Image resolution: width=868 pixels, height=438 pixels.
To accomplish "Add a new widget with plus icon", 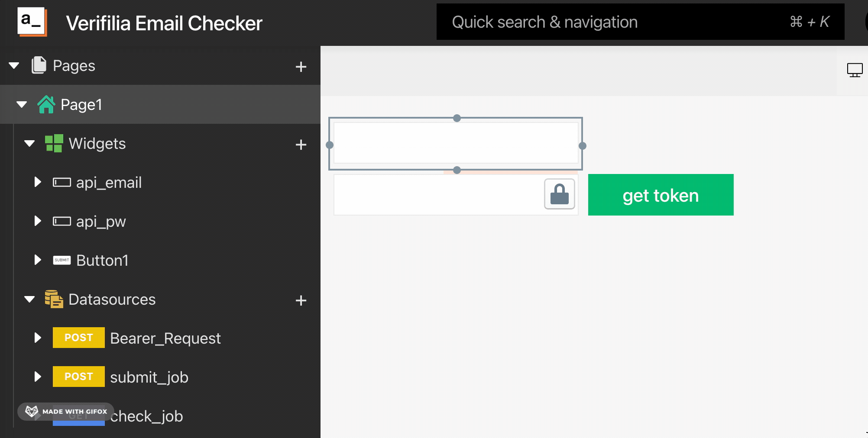I will pos(301,145).
